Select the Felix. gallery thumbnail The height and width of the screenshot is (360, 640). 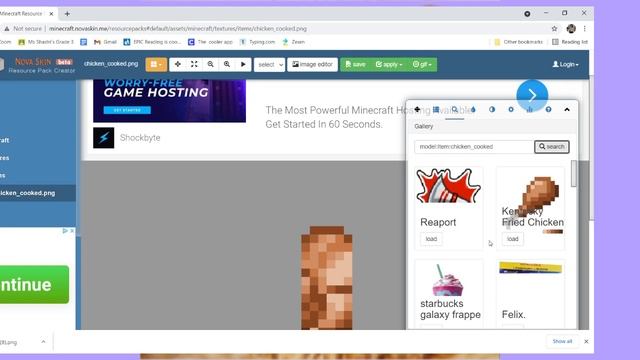pos(530,268)
